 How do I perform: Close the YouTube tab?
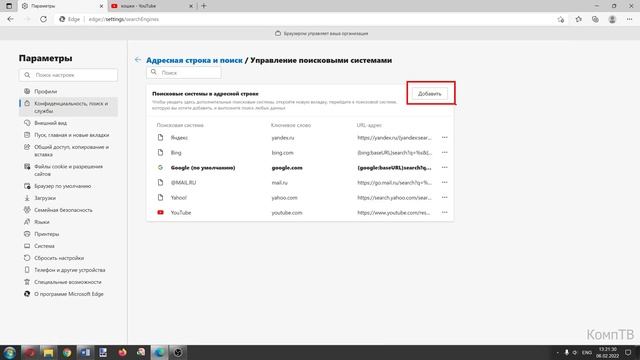[191, 6]
